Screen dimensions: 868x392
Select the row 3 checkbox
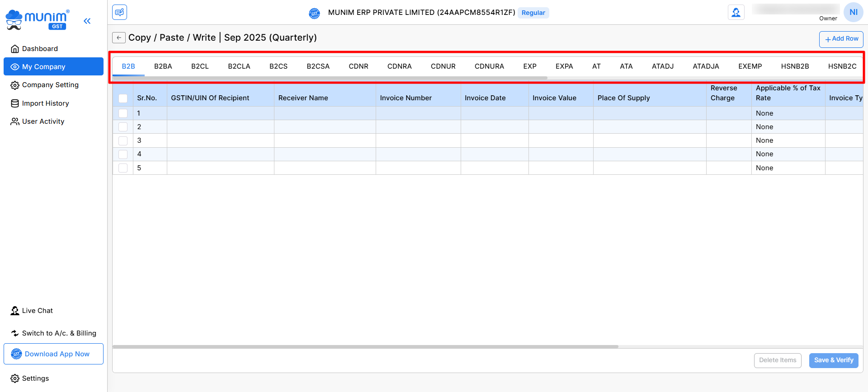click(x=123, y=141)
